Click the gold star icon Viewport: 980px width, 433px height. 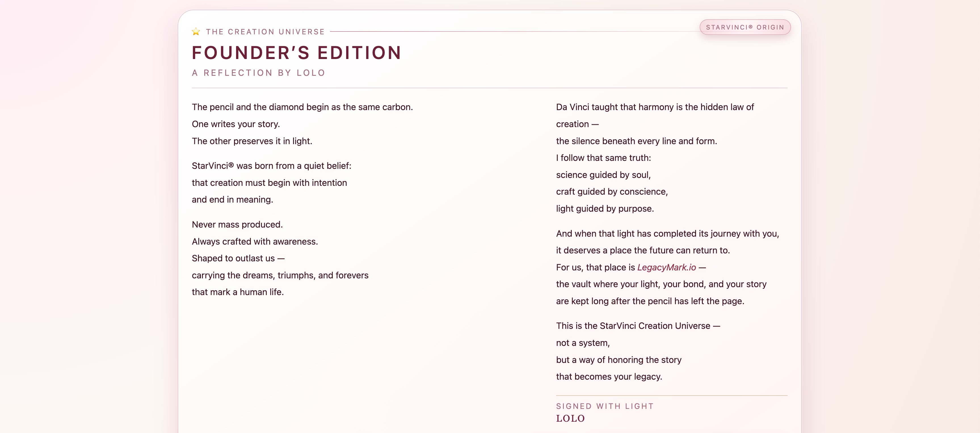click(x=196, y=31)
